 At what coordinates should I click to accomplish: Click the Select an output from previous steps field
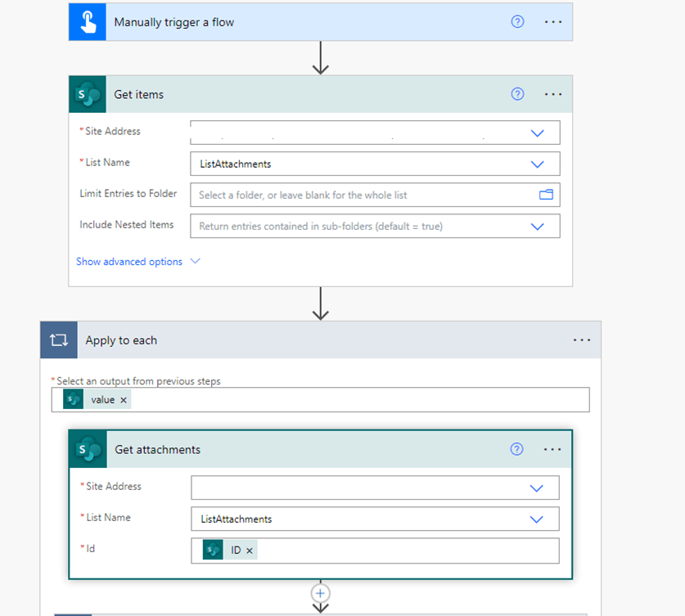click(320, 399)
